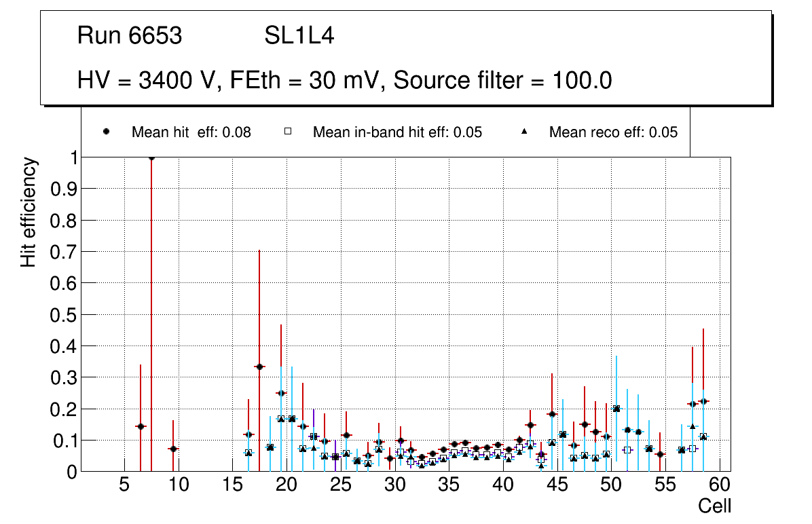Click the circle data point at 0.25 efficiency
Screen dimensions: 812x524
(281, 393)
